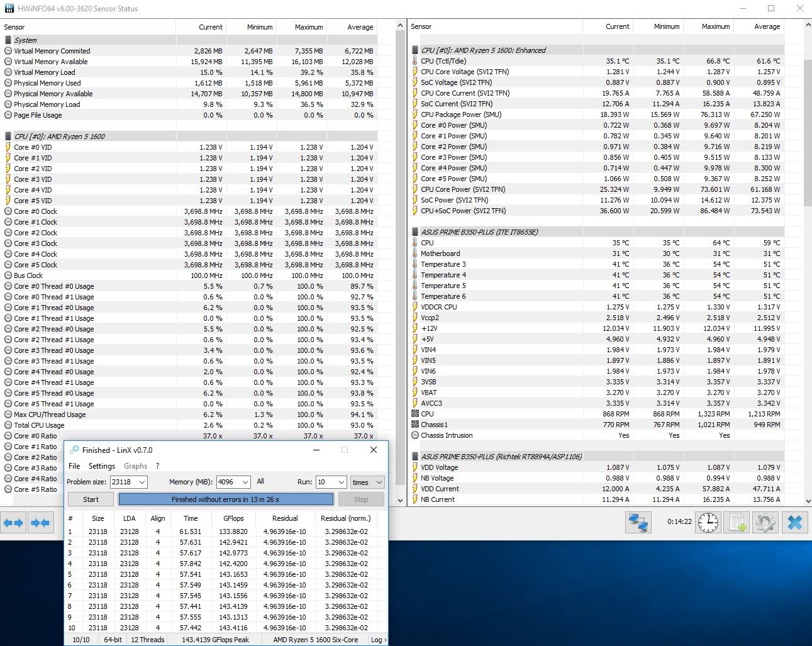812x646 pixels.
Task: Open sensor settings with the gear icon
Action: 765,523
